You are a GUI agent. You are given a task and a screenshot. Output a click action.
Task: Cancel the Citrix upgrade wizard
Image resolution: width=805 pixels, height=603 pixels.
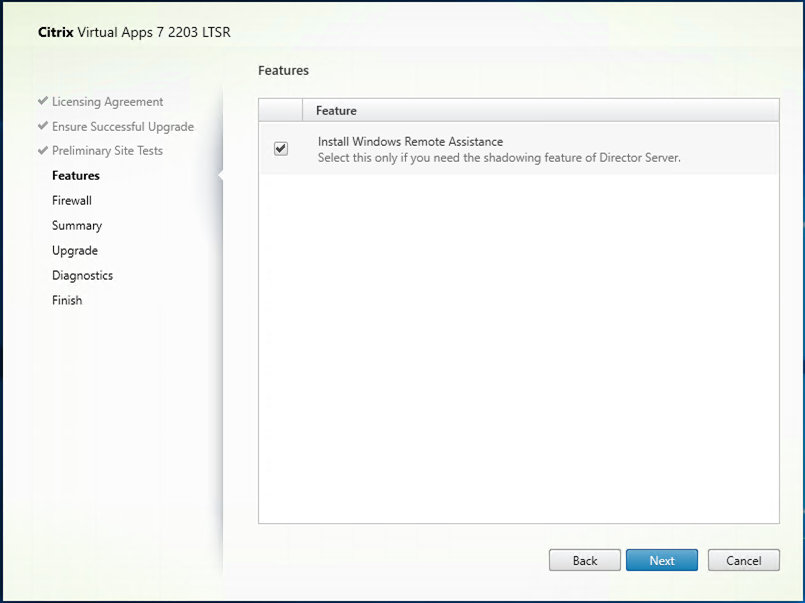point(743,560)
